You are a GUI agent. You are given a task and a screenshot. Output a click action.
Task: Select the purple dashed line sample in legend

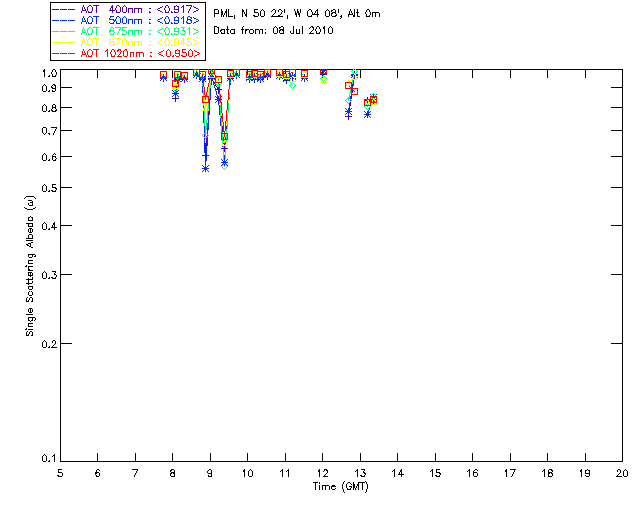[x=64, y=10]
